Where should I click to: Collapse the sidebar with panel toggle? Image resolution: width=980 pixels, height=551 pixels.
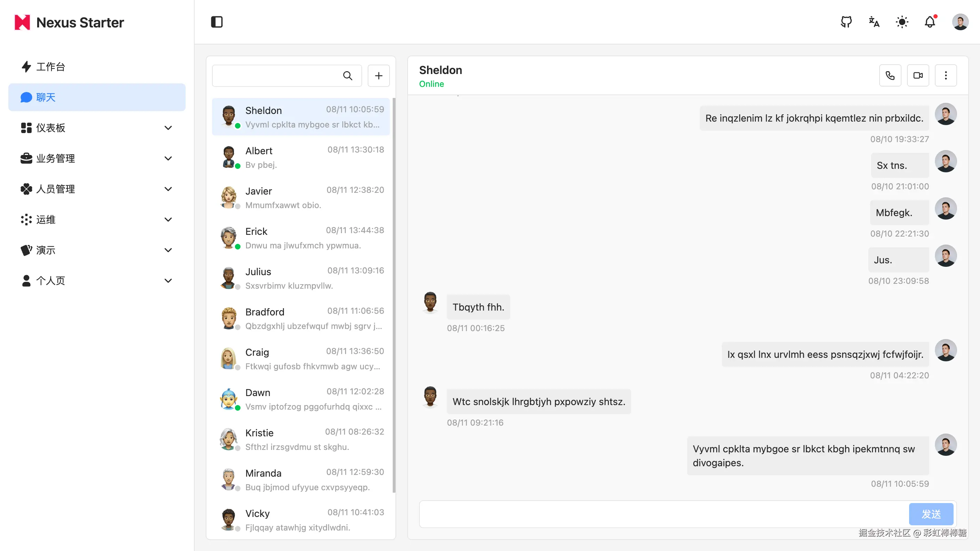[x=217, y=22]
